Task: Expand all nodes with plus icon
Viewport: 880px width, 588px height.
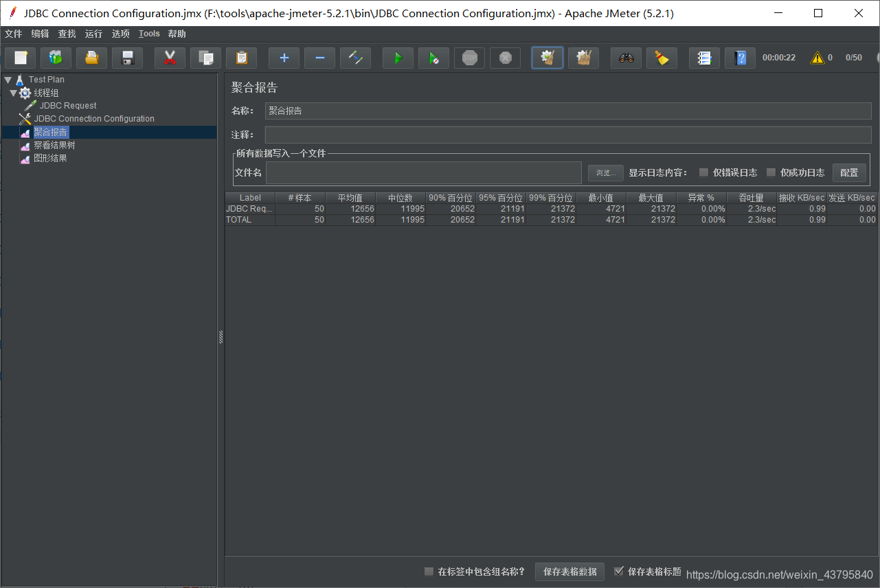Action: click(284, 58)
